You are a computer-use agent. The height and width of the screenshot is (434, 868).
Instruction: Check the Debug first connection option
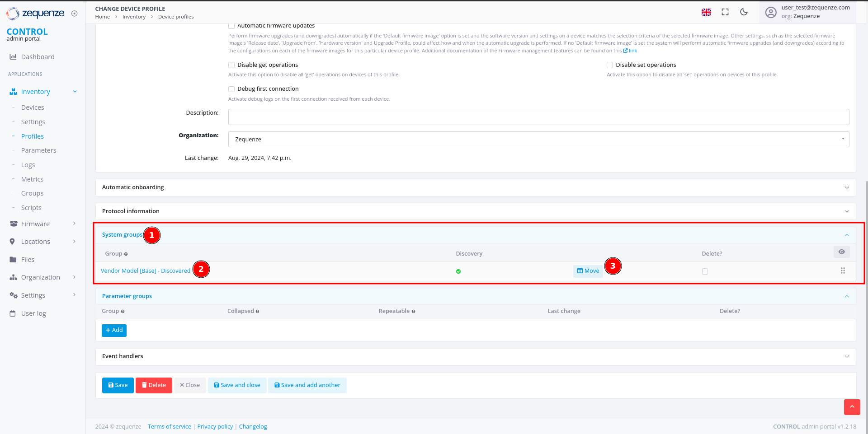[231, 89]
